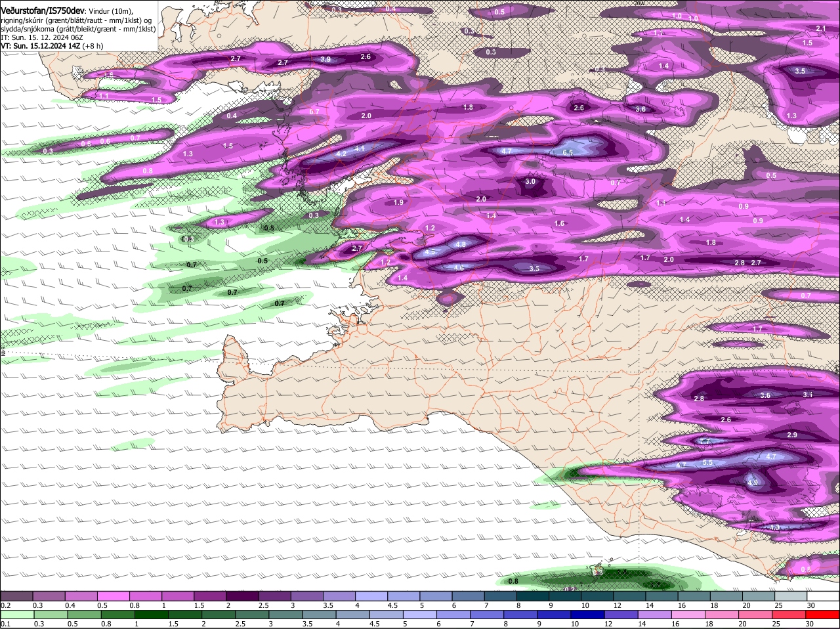Click the 7 label on the purple scale
This screenshot has width=840, height=629.
point(486,605)
